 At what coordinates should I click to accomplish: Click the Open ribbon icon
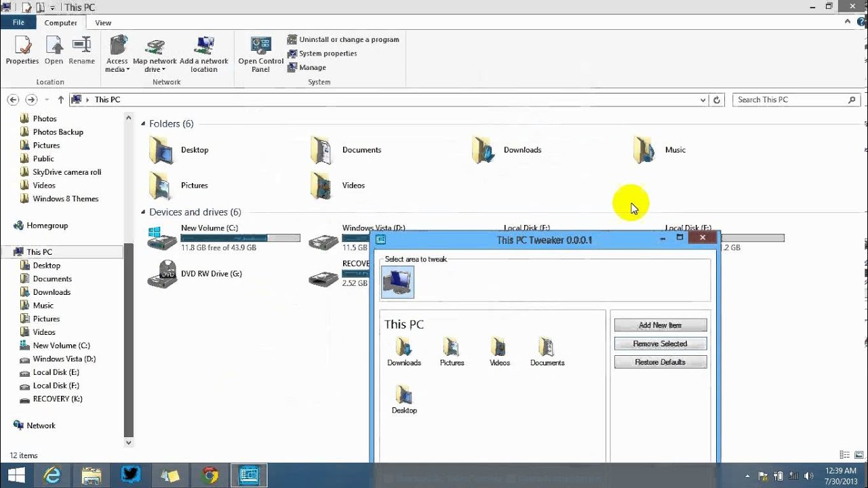pos(54,51)
